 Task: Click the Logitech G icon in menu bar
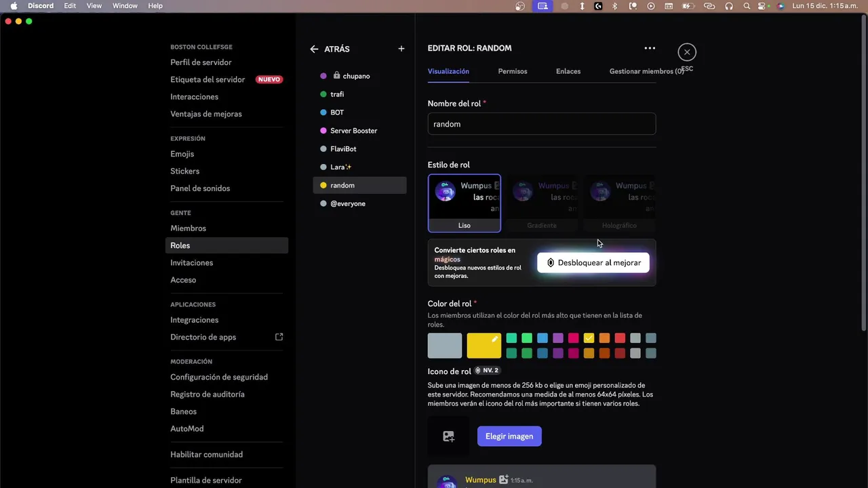tap(598, 6)
